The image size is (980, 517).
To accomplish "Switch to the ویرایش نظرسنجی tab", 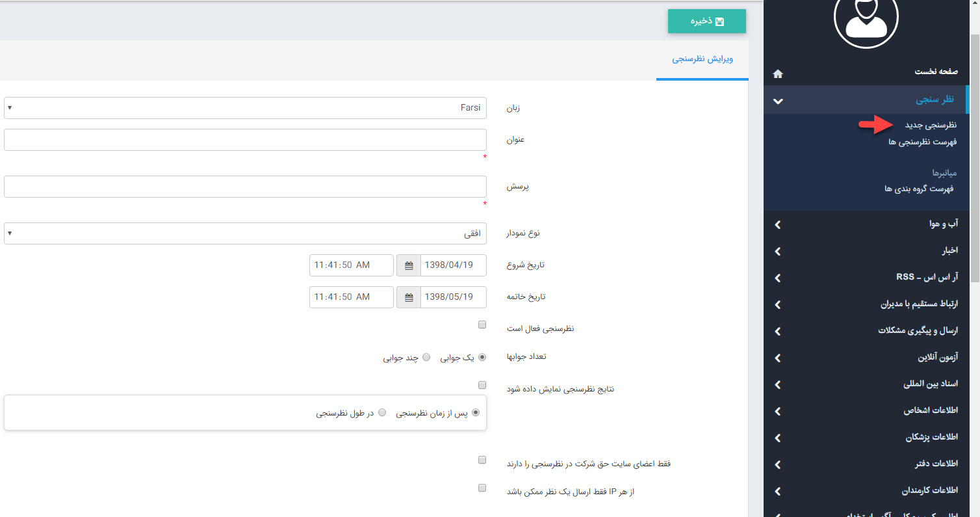I will point(702,59).
